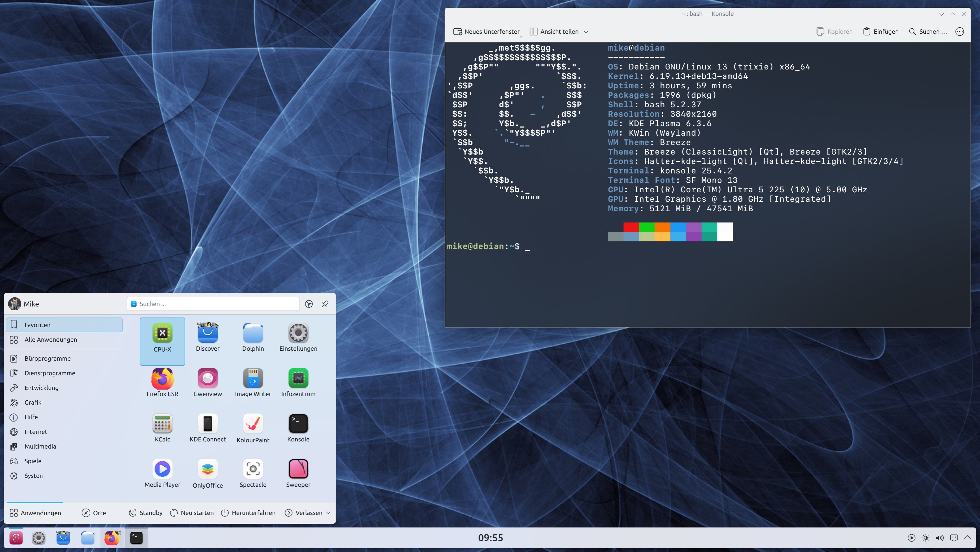This screenshot has height=552, width=980.
Task: Open Infozentrum
Action: click(x=298, y=383)
